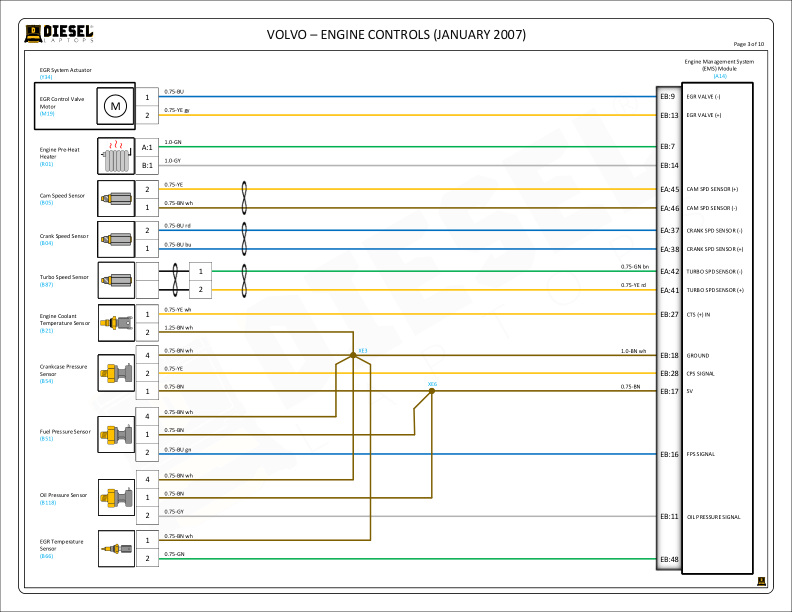
Task: Click the Turbo Speed Sensor icon
Action: click(x=116, y=280)
